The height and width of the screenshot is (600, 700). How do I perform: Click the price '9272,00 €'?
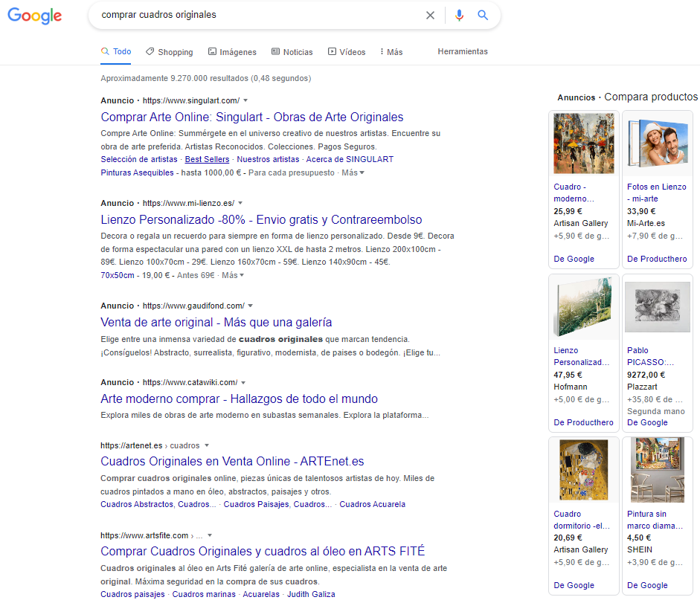(646, 375)
